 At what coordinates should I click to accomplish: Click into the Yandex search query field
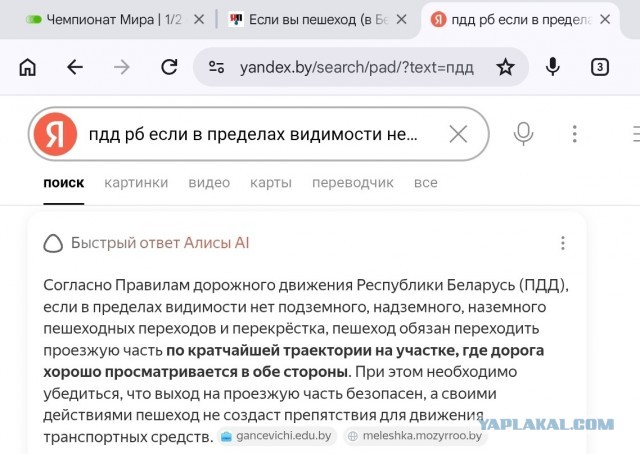coord(253,134)
